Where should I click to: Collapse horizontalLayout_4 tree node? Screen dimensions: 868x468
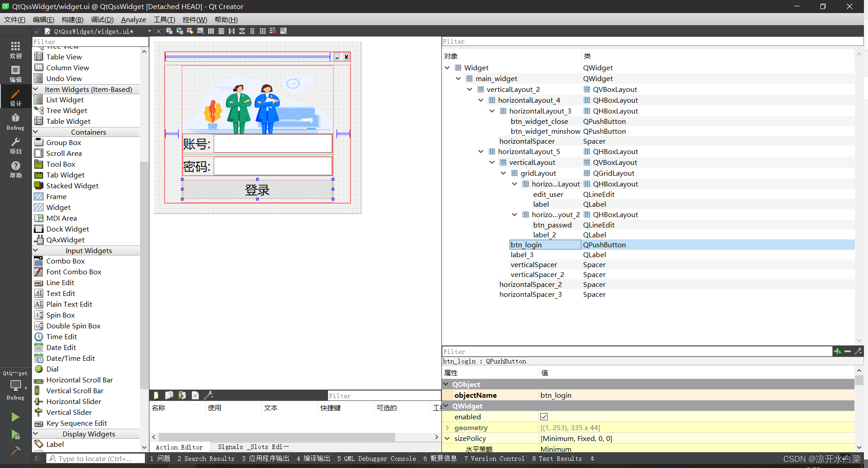481,100
